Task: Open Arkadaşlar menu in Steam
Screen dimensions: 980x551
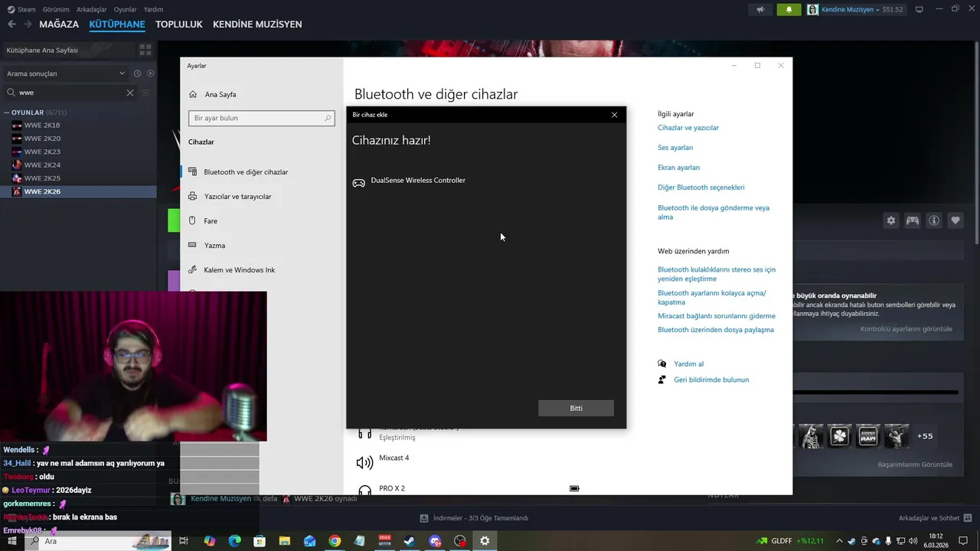Action: (x=91, y=9)
